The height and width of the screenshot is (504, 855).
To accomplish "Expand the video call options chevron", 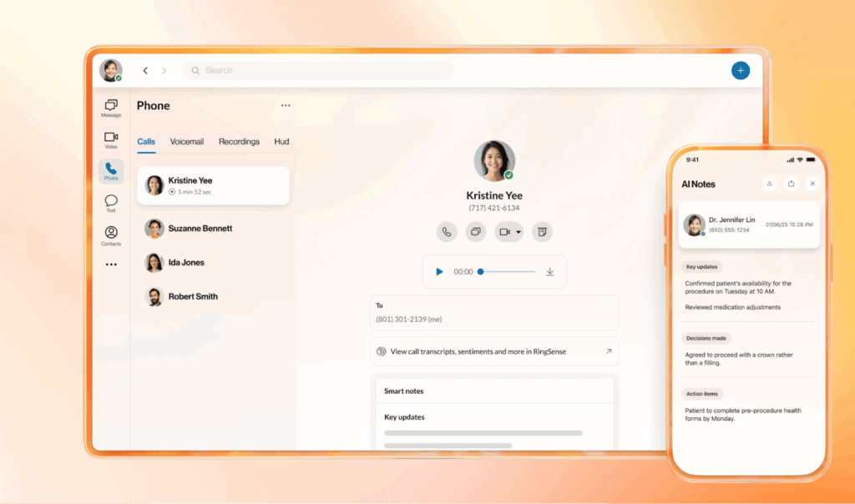I will pos(518,232).
